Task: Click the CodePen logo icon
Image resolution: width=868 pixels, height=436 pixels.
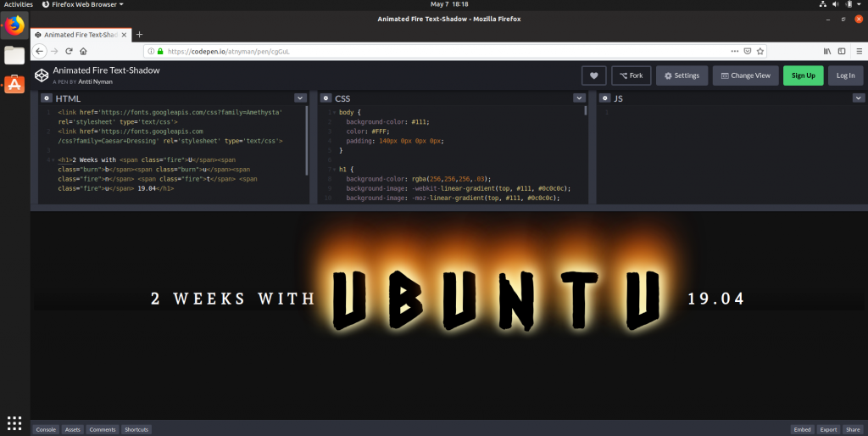Action: 42,75
